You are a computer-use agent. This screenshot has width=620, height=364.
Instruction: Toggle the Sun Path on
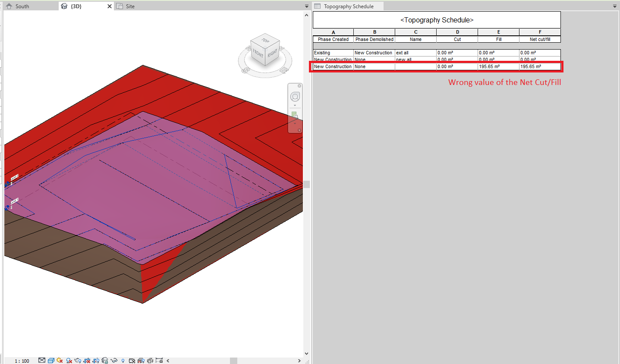pos(59,360)
